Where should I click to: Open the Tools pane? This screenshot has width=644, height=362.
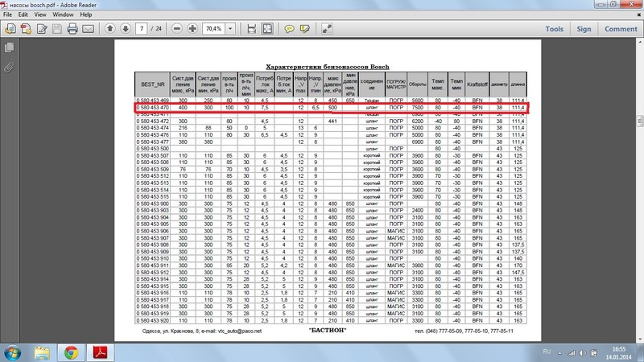click(554, 29)
